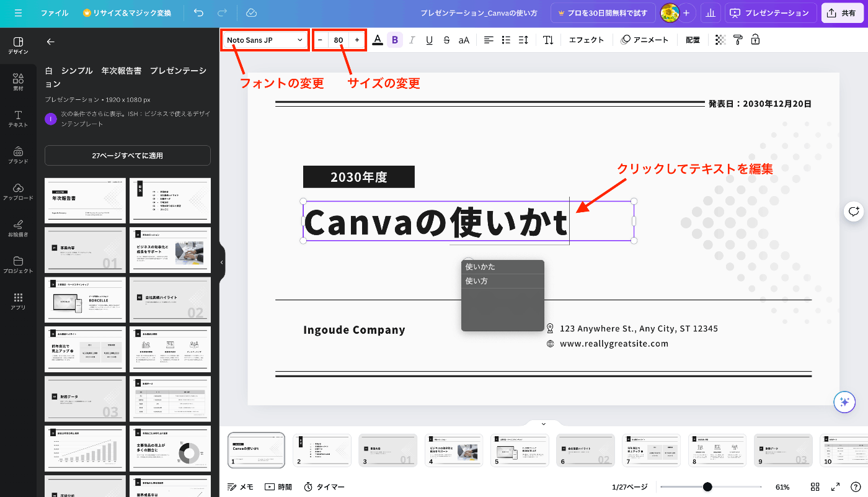Open the Noto Sans JP font dropdown
The width and height of the screenshot is (868, 497).
[265, 40]
